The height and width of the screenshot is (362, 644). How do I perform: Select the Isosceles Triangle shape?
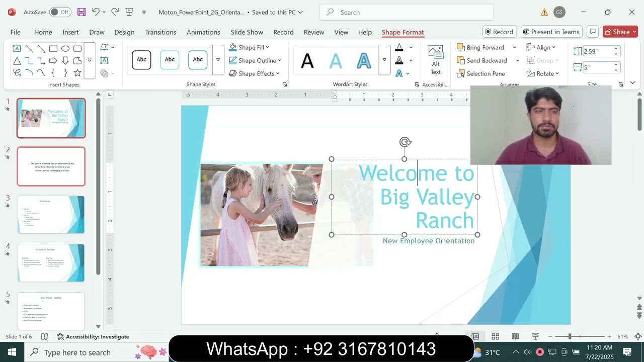tap(17, 61)
